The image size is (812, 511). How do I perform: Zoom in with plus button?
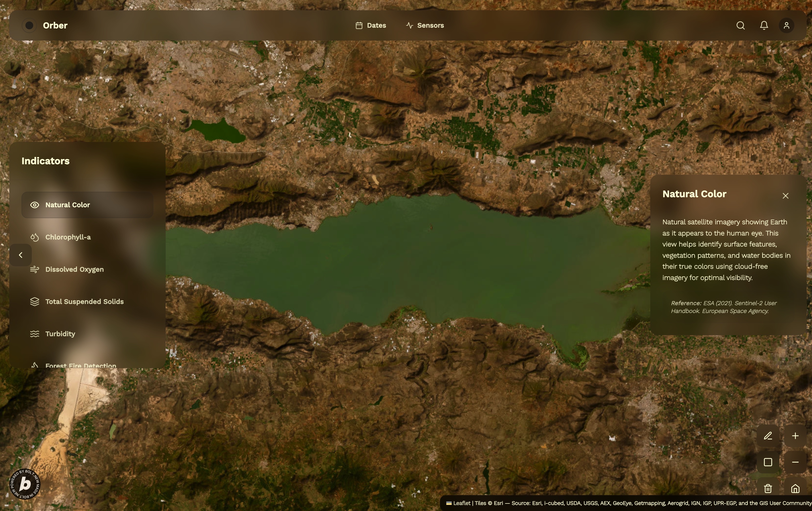(x=795, y=436)
